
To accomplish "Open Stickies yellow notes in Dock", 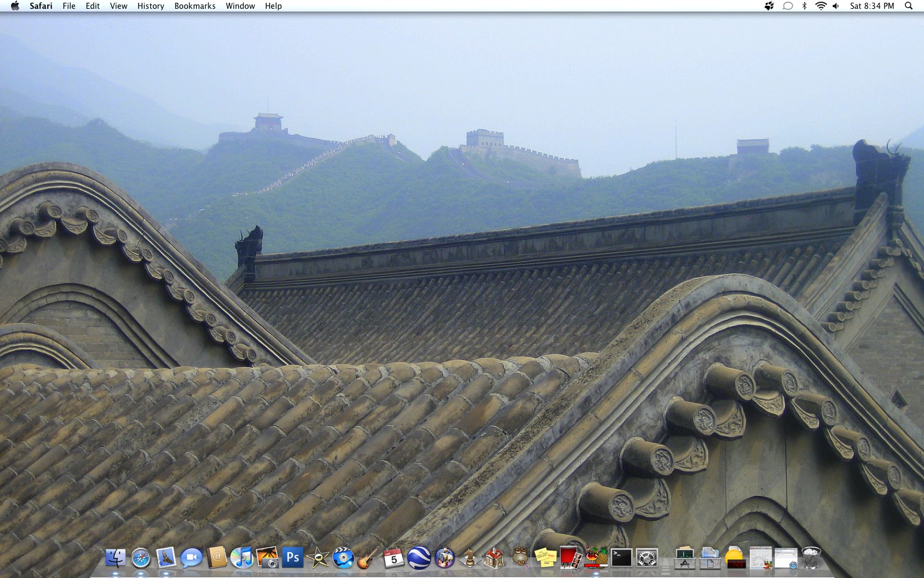I will 546,558.
